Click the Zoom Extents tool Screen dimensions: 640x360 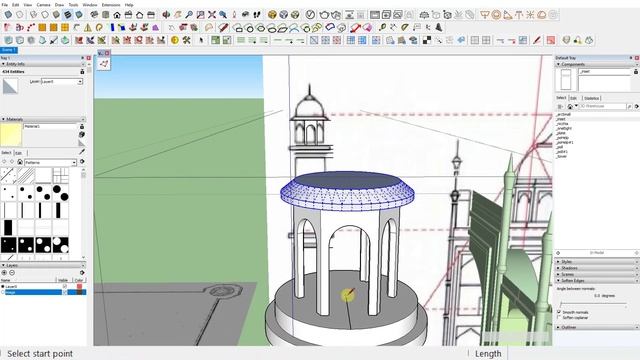coord(212,15)
